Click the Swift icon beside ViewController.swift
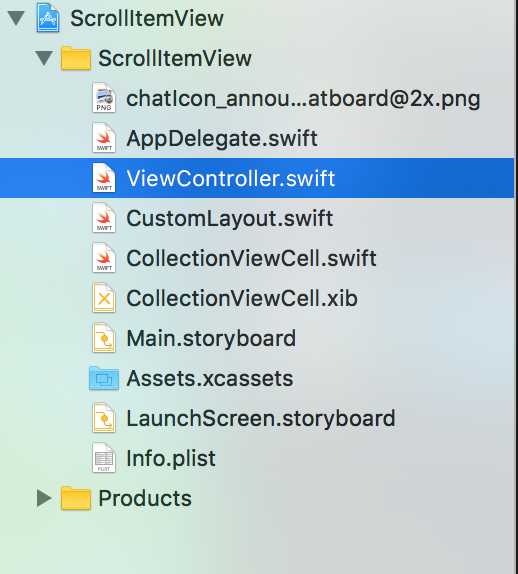Image resolution: width=518 pixels, height=574 pixels. [x=104, y=178]
